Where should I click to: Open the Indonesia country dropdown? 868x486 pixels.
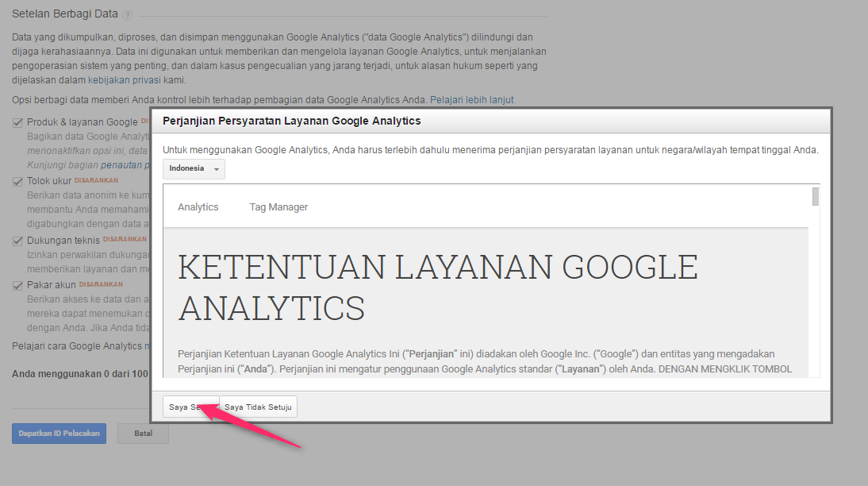[x=194, y=168]
